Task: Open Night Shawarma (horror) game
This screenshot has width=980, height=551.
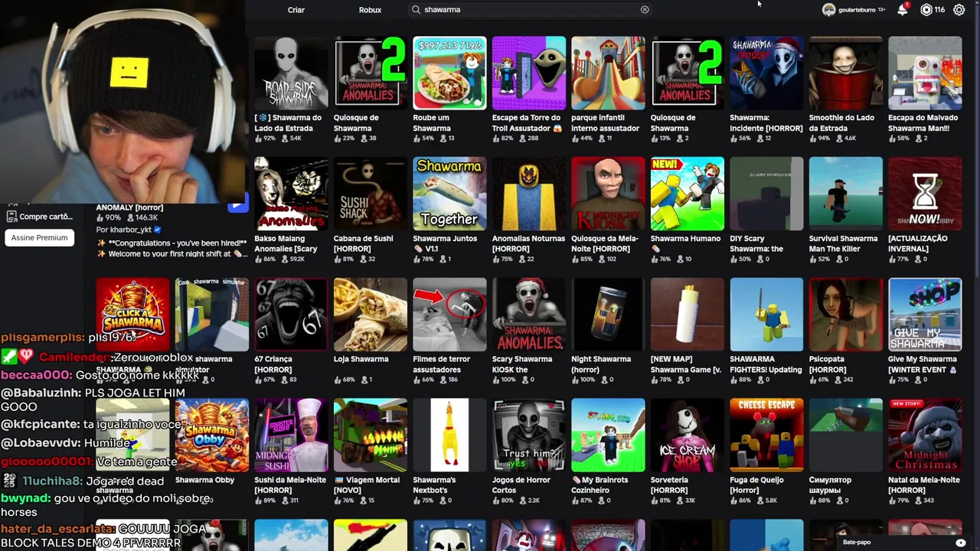Action: pos(608,315)
